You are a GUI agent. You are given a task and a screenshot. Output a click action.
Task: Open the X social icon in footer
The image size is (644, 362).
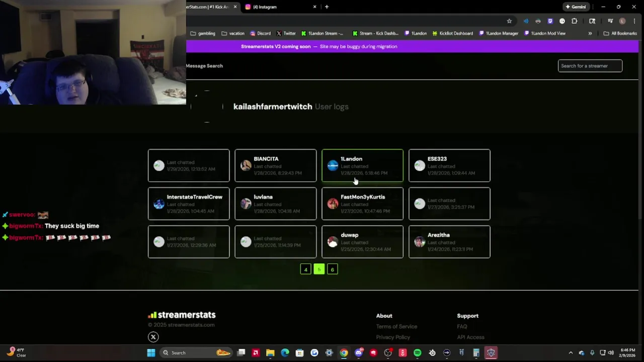pyautogui.click(x=153, y=337)
